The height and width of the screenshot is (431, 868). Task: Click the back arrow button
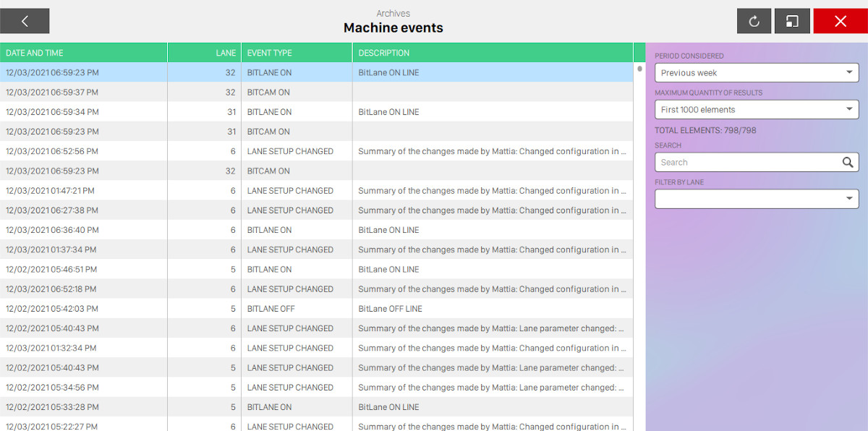click(x=25, y=21)
